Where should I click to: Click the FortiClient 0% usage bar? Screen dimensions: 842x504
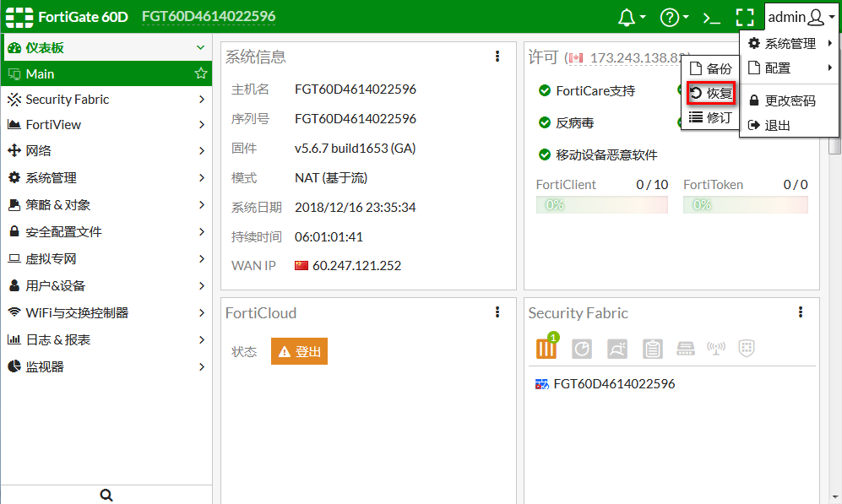(x=601, y=204)
